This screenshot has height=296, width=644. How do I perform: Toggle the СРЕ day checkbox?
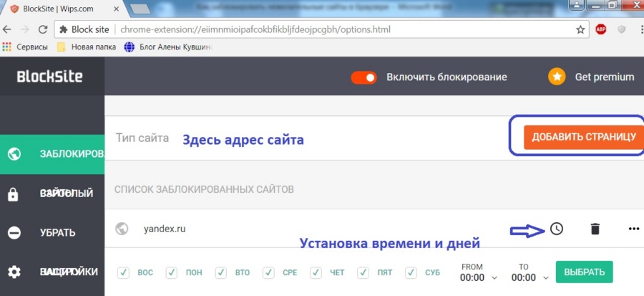(268, 272)
